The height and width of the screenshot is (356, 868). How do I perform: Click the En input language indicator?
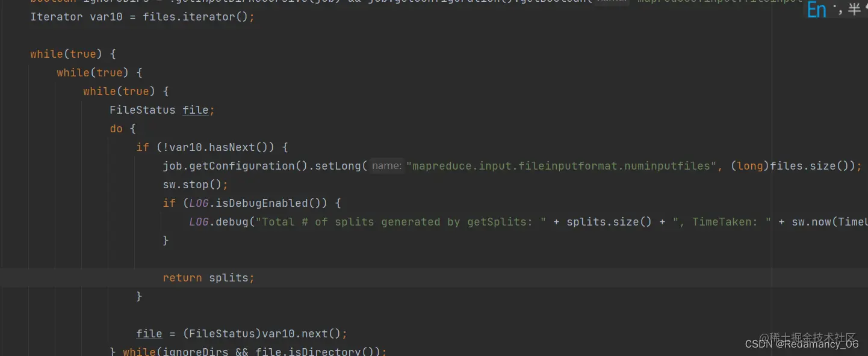(x=817, y=10)
